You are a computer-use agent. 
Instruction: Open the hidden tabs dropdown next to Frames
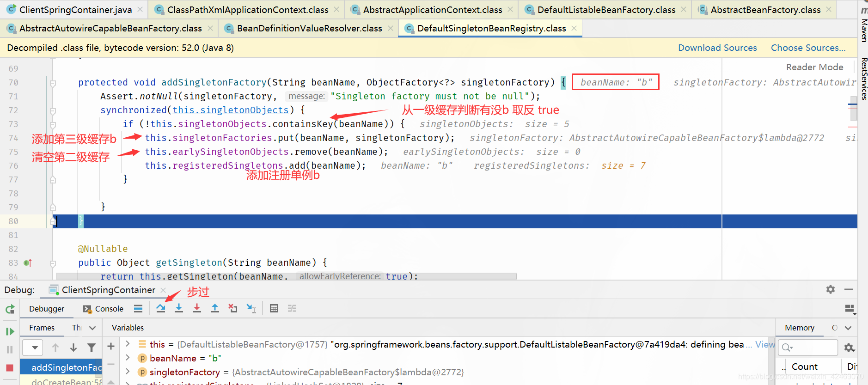[x=92, y=328]
